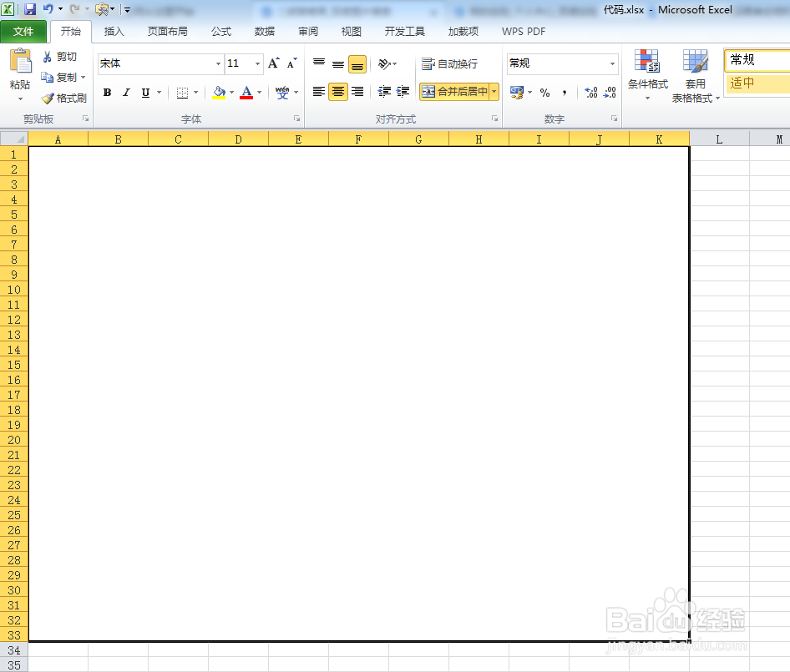Viewport: 790px width, 672px height.
Task: Save the workbook with the floppy disk icon
Action: coord(30,9)
